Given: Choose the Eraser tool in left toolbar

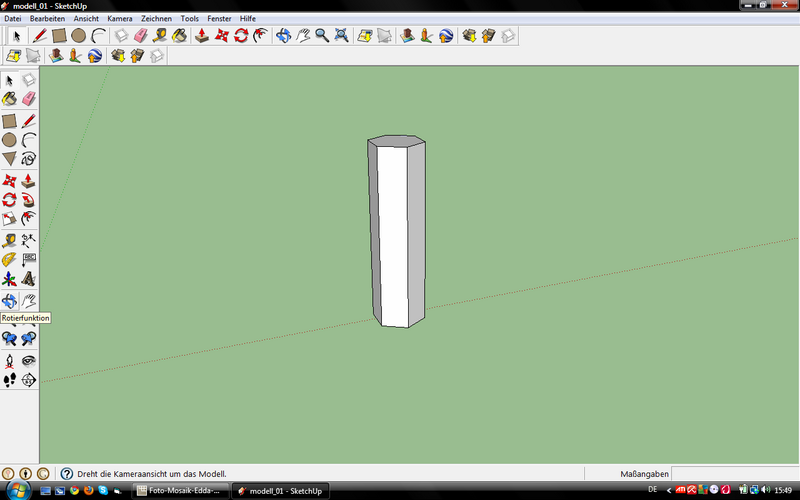Looking at the screenshot, I should click(29, 99).
